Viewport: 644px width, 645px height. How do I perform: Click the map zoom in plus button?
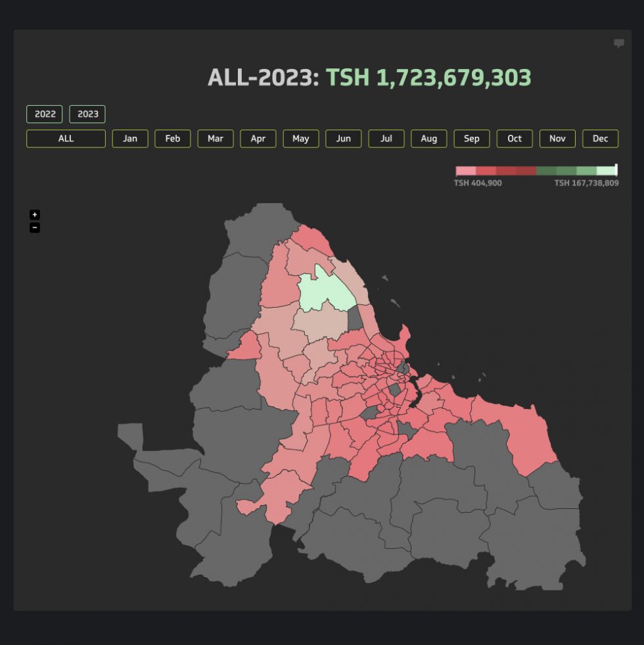pos(35,214)
